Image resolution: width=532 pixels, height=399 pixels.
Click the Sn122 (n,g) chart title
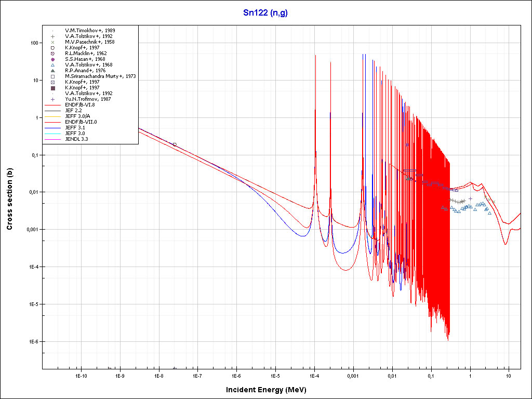tap(265, 12)
